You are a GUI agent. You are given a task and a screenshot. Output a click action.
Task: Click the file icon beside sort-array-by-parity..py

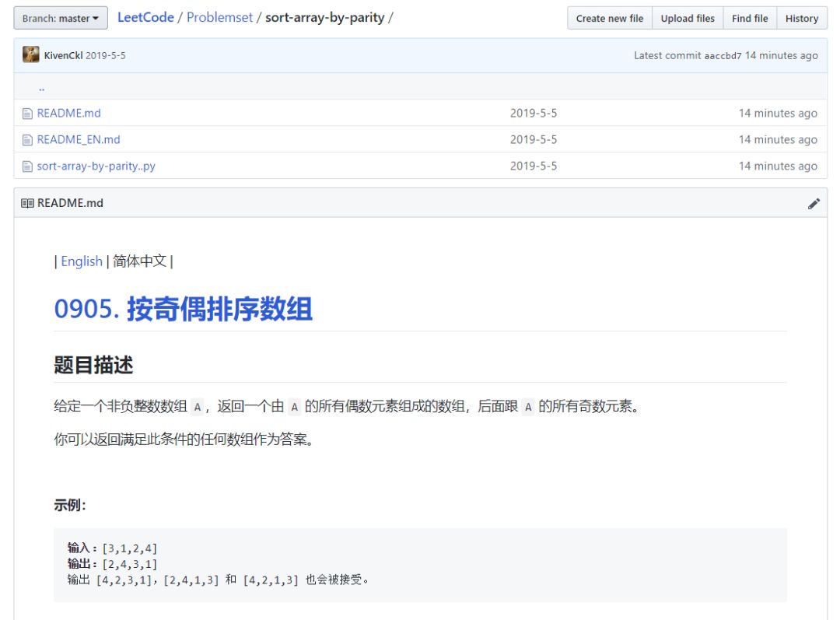coord(27,166)
